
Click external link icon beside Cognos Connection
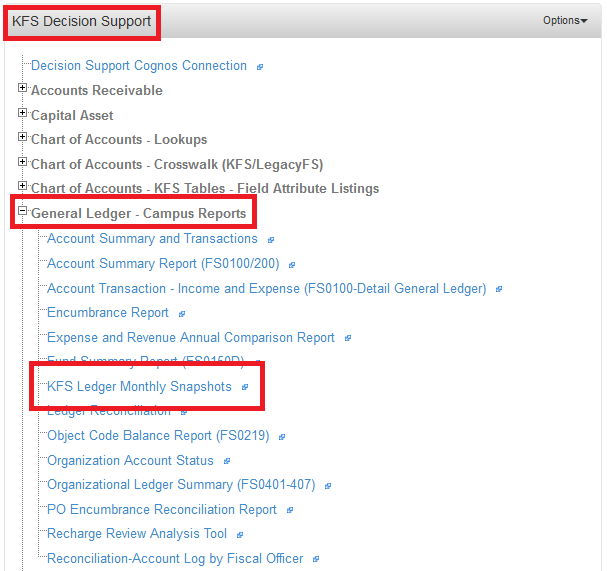coord(260,67)
